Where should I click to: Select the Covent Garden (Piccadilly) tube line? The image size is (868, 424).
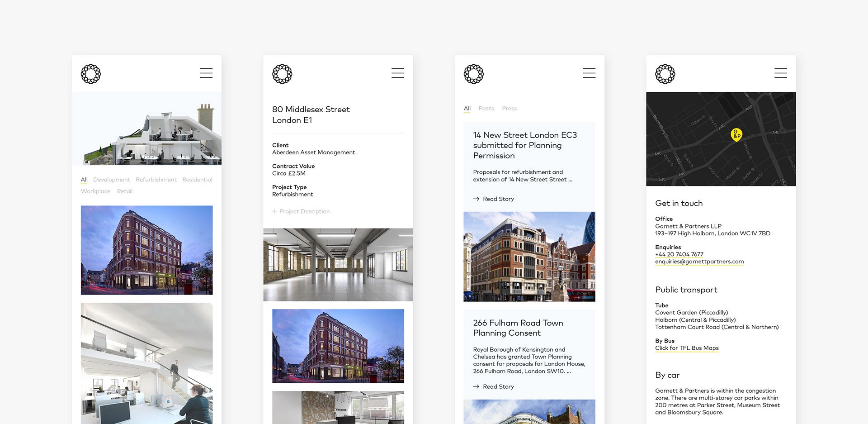692,313
